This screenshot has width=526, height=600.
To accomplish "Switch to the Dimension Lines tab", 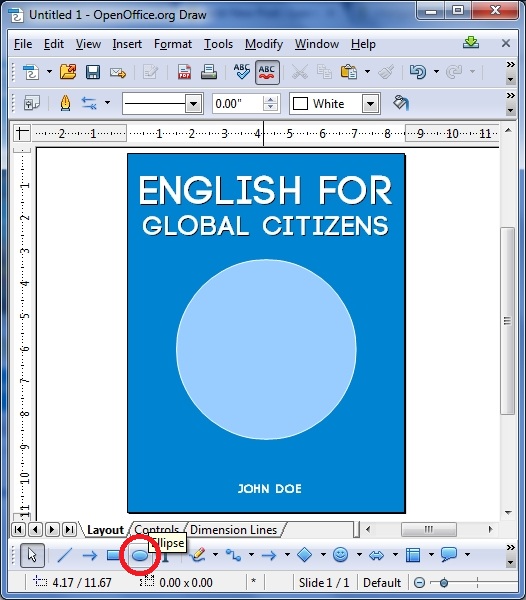I will 233,530.
